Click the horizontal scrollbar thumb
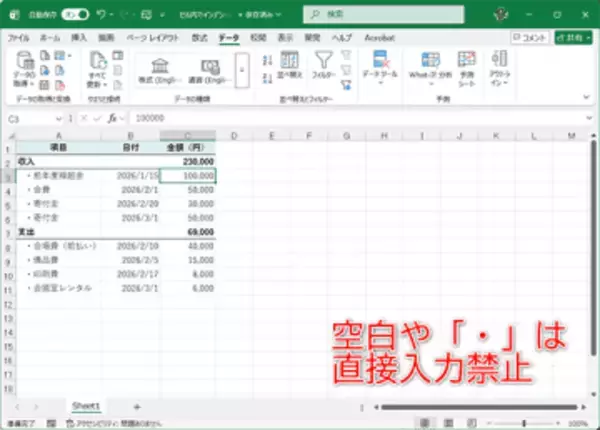This screenshot has width=600, height=430. pyautogui.click(x=479, y=407)
